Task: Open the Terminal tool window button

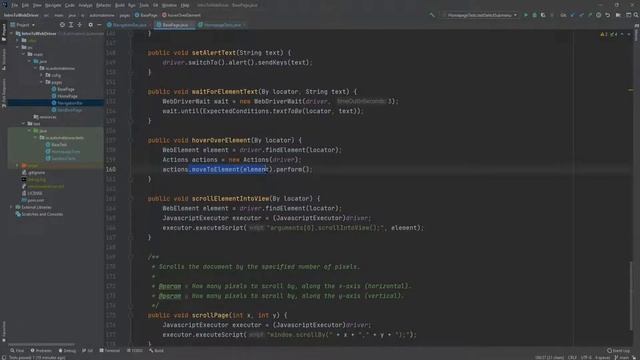Action: pos(110,351)
